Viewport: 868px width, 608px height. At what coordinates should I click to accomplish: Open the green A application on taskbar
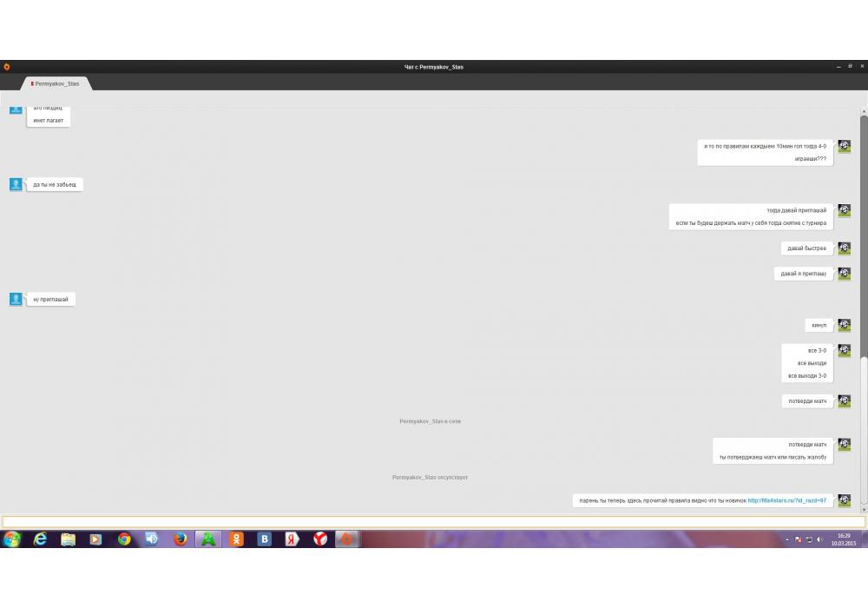click(x=208, y=539)
